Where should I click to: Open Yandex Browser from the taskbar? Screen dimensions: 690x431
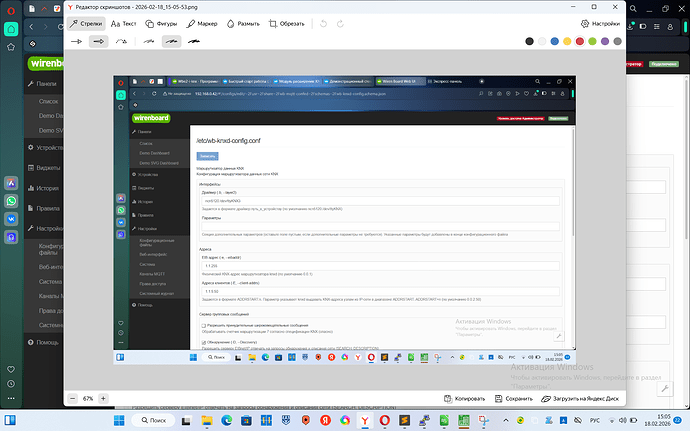coord(365,420)
